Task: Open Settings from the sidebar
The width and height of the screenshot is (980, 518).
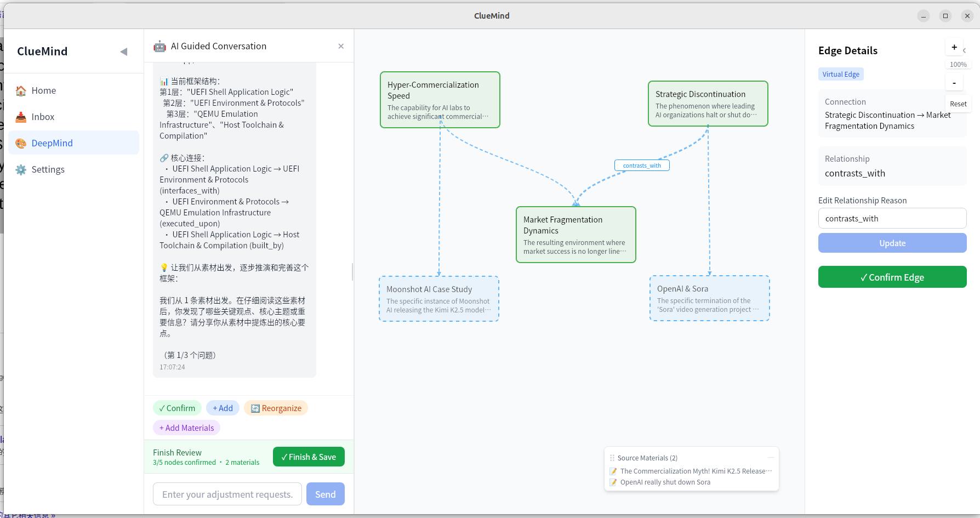Action: [48, 169]
